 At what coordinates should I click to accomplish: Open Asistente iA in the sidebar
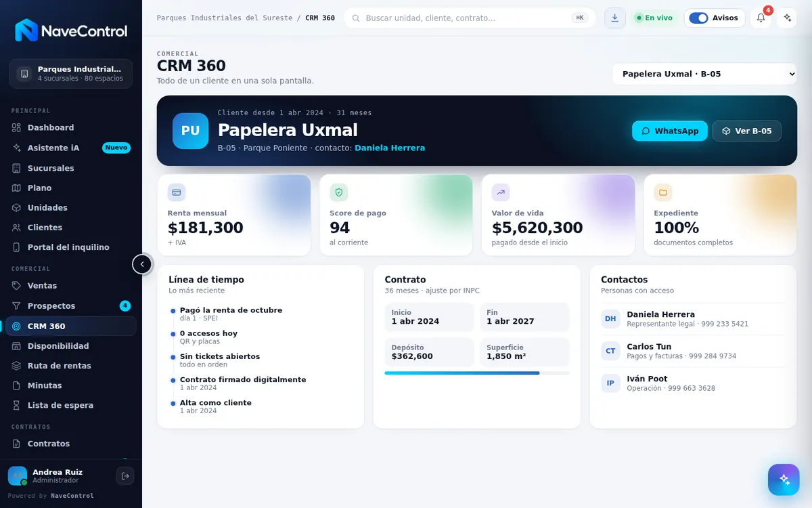click(x=71, y=148)
